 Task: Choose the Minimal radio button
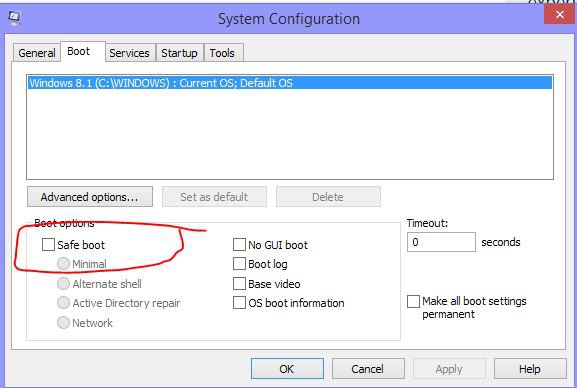point(63,264)
